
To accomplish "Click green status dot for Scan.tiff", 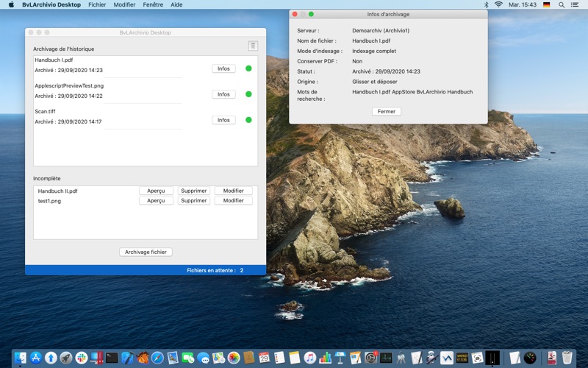I will (248, 120).
